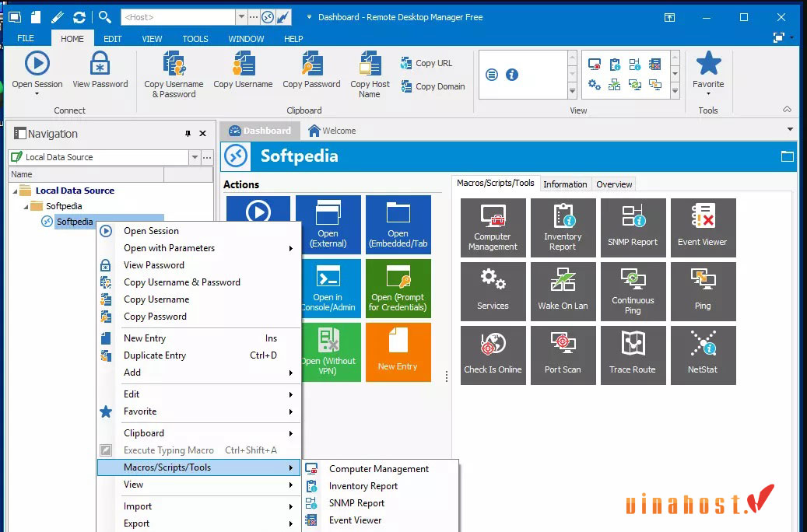Open the tab list arrow at the tab bar's end
The width and height of the screenshot is (807, 532).
[x=790, y=130]
